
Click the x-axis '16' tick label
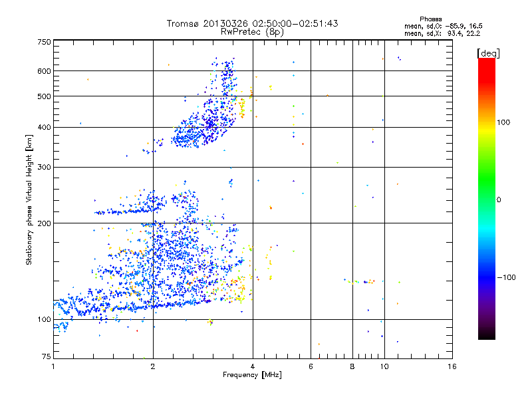[x=452, y=366]
